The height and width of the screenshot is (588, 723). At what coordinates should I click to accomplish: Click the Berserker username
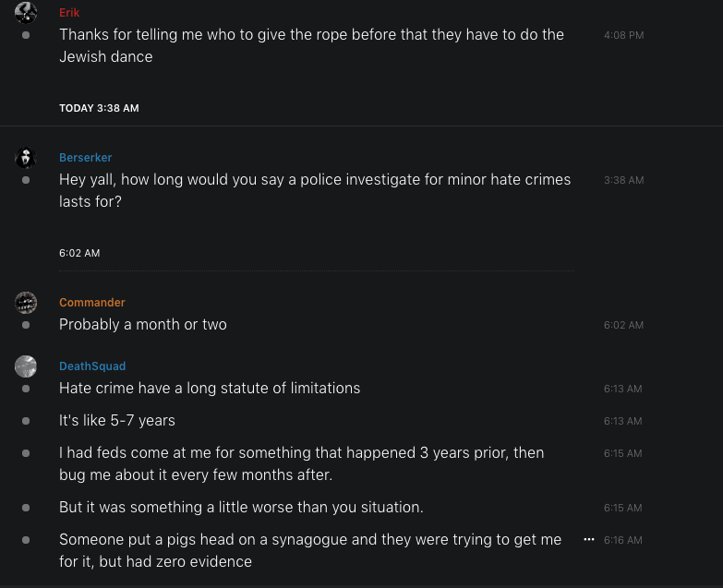point(86,158)
